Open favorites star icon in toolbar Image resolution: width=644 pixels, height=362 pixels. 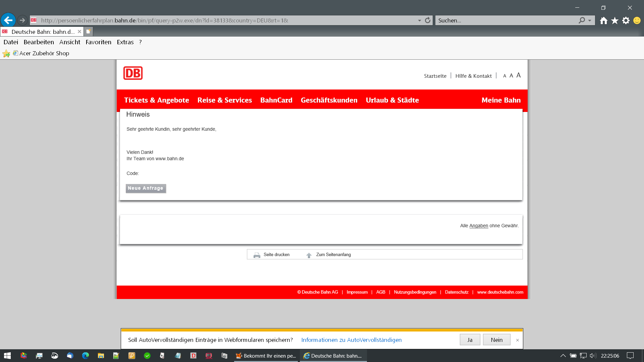coord(614,21)
